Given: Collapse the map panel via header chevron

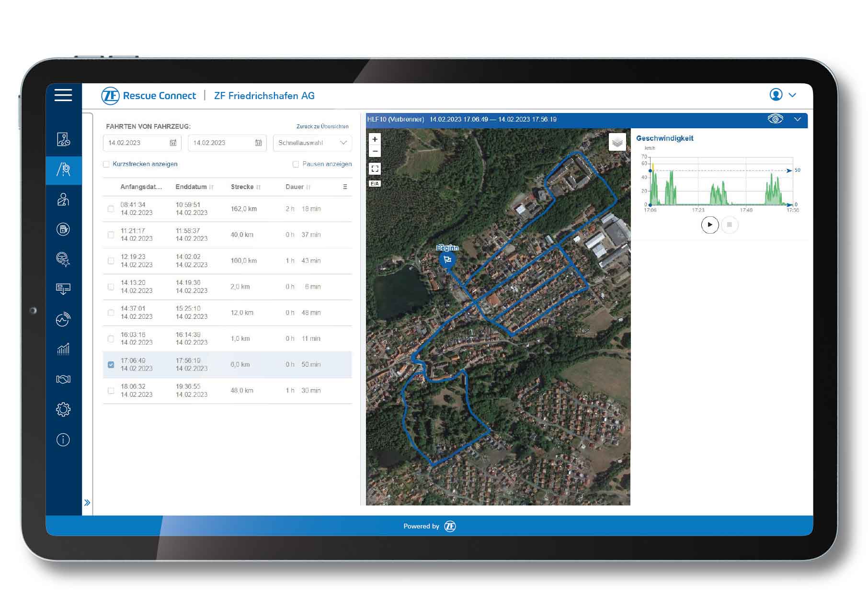Looking at the screenshot, I should [x=798, y=120].
